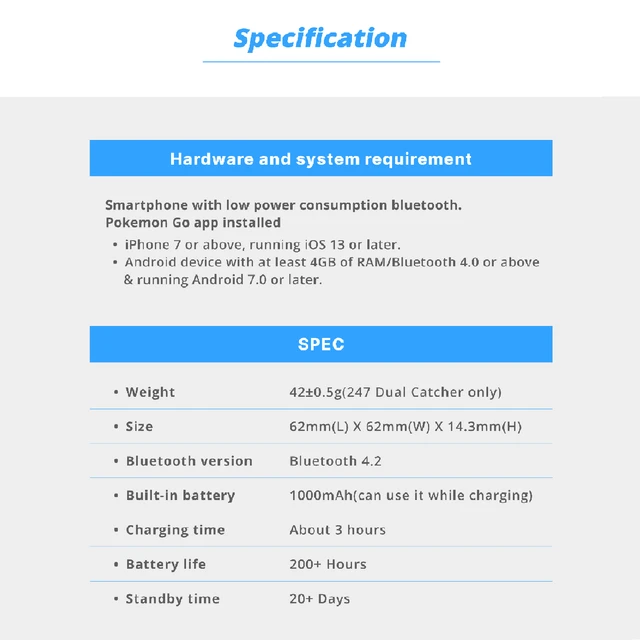Click the Specification title heading
This screenshot has height=640, width=640.
320,39
